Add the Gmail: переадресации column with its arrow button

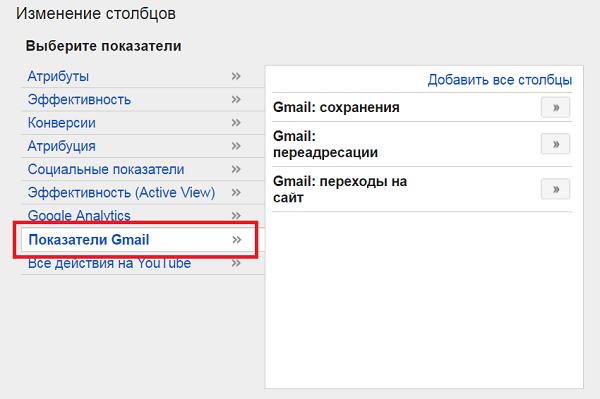[x=556, y=144]
